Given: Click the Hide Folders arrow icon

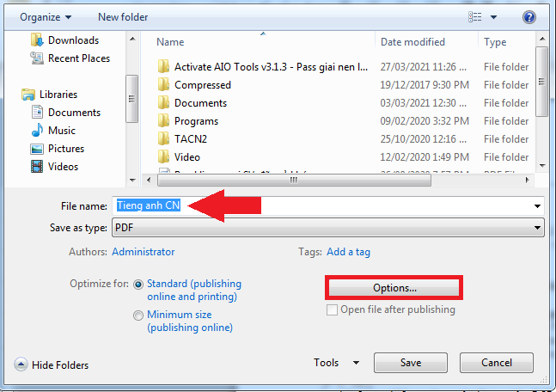Looking at the screenshot, I should click(x=21, y=364).
